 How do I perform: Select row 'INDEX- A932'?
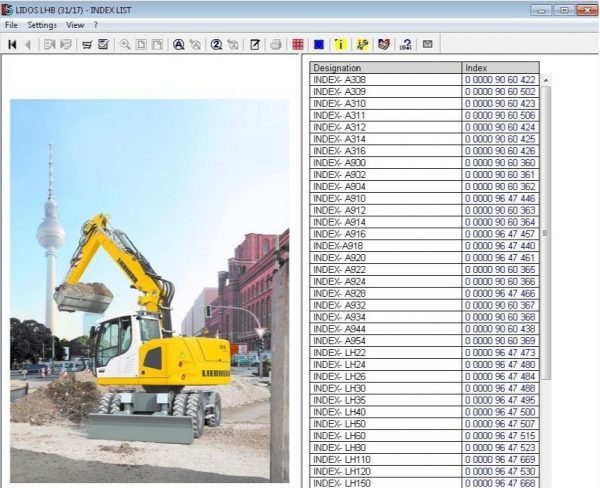(x=424, y=305)
